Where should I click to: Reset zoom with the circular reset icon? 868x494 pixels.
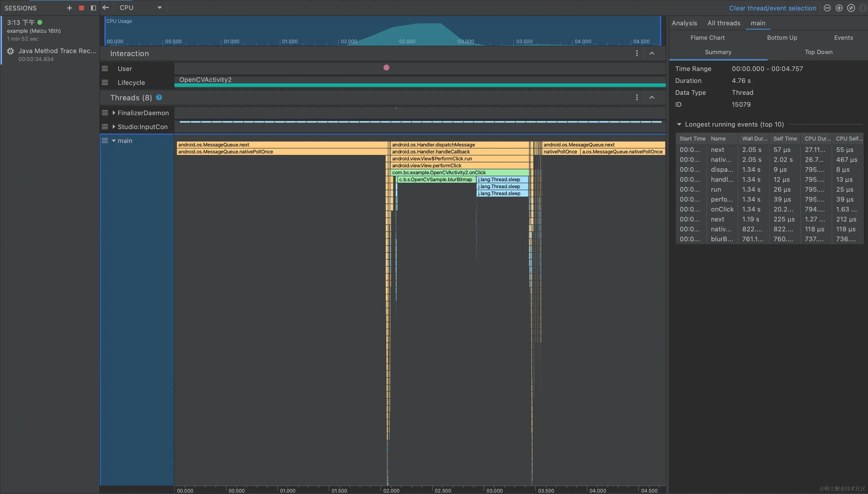[851, 8]
